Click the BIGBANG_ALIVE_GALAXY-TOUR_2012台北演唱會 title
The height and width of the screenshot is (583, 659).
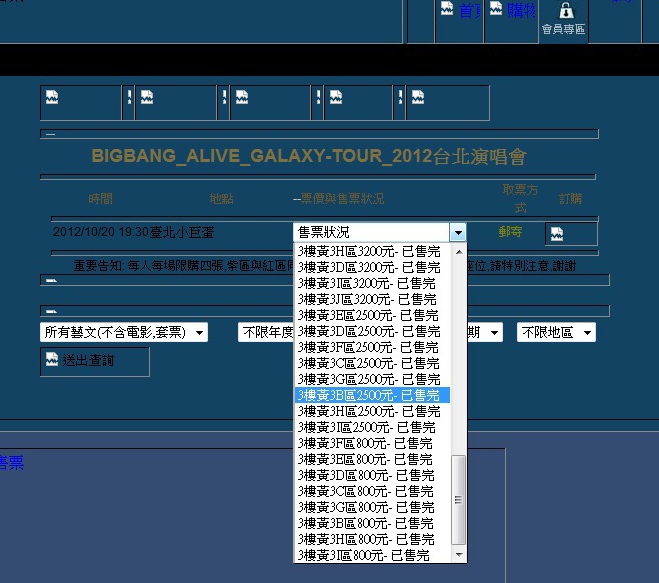309,156
